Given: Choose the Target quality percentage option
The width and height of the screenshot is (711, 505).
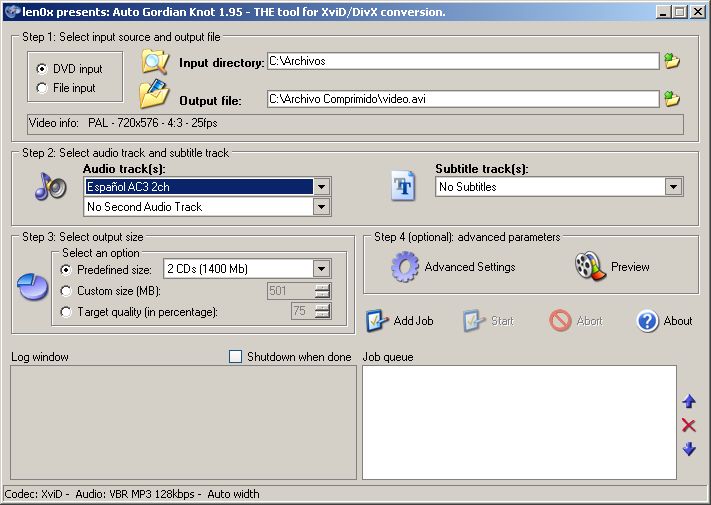Looking at the screenshot, I should coord(66,312).
